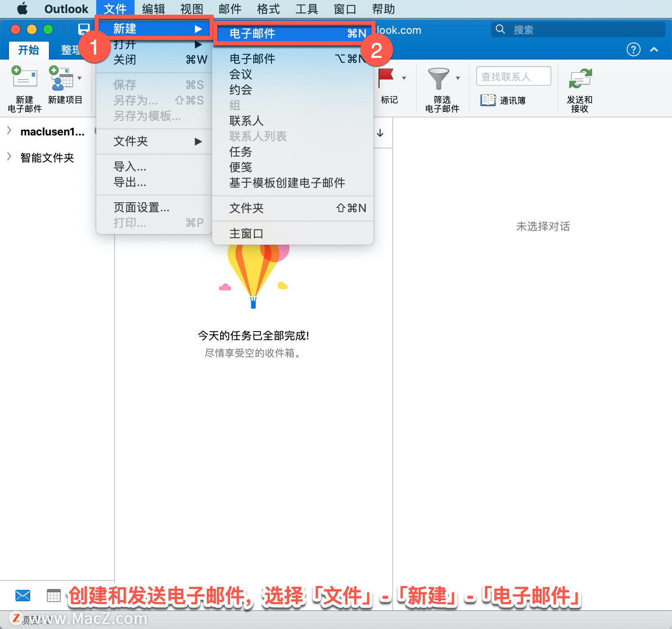Viewport: 672px width, 629px height.
Task: Open the 编辑 menu
Action: tap(153, 9)
